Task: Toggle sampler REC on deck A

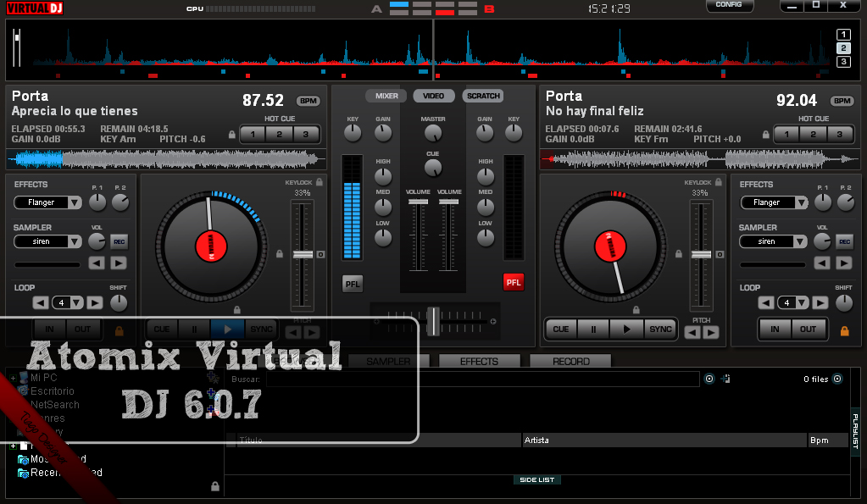Action: pos(119,241)
